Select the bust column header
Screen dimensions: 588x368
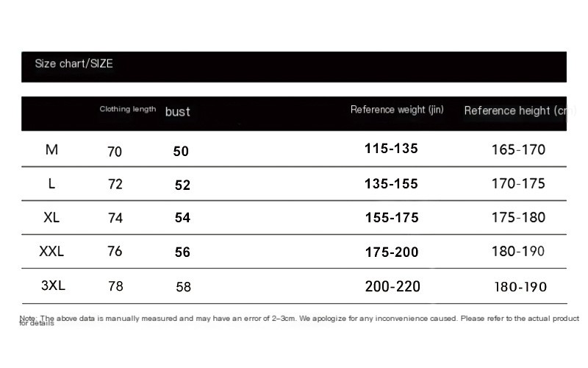click(177, 112)
